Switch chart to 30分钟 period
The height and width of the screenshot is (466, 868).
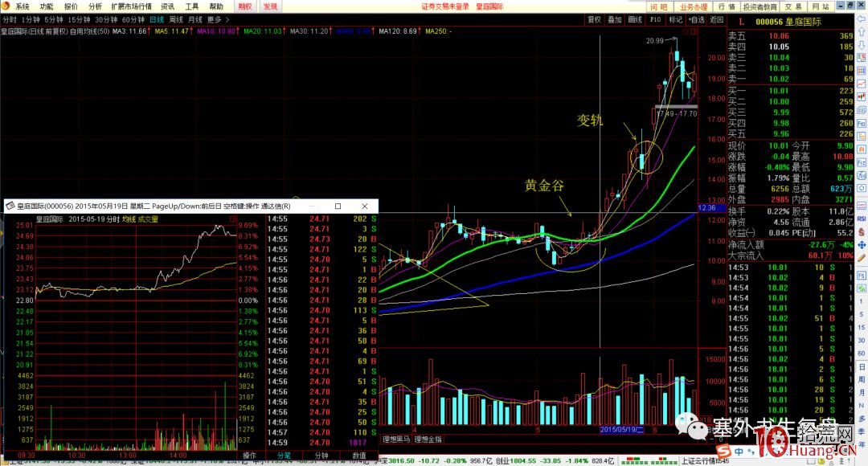coord(106,19)
